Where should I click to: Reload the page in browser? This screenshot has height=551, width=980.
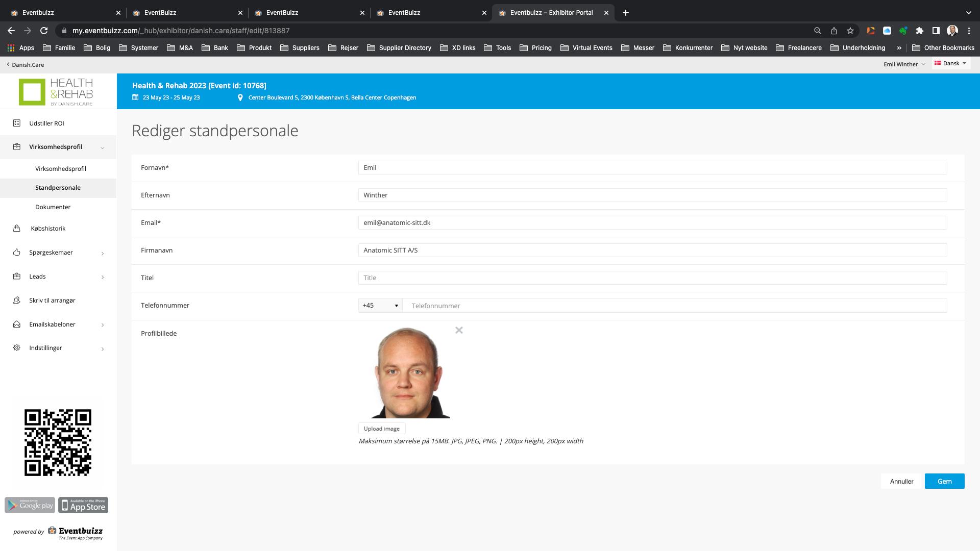tap(44, 31)
